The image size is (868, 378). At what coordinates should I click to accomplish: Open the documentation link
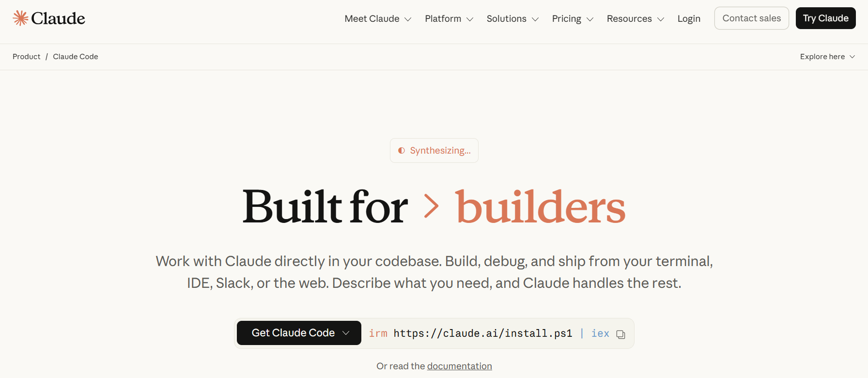(460, 366)
